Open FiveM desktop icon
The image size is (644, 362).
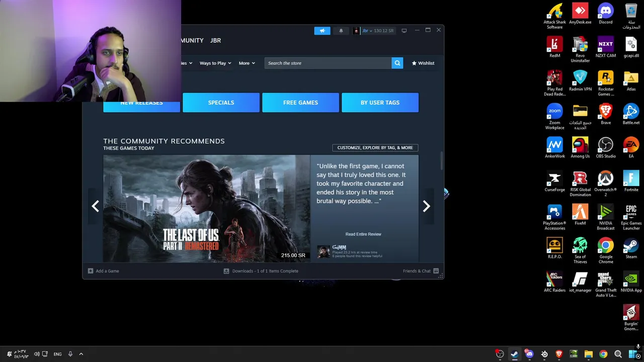(x=580, y=215)
